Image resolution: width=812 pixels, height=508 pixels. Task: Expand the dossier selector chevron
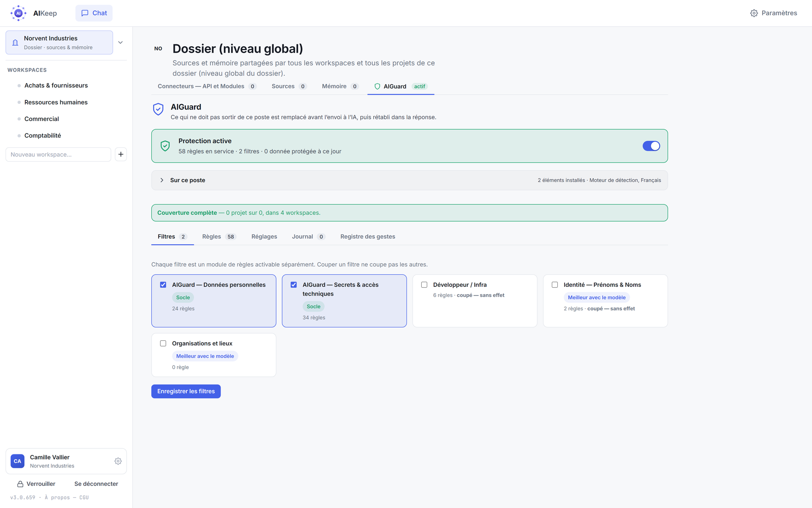[x=120, y=42]
